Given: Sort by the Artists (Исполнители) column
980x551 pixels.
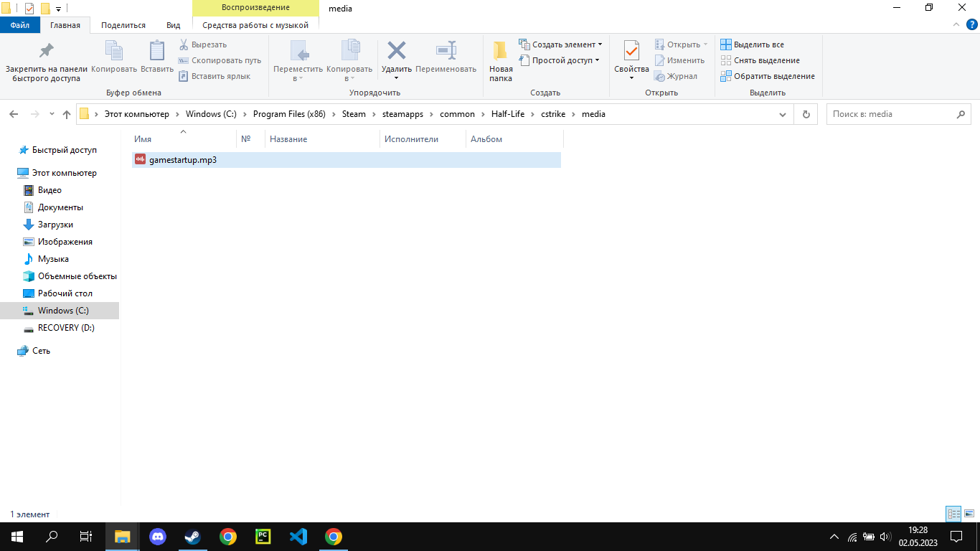Looking at the screenshot, I should pyautogui.click(x=423, y=139).
